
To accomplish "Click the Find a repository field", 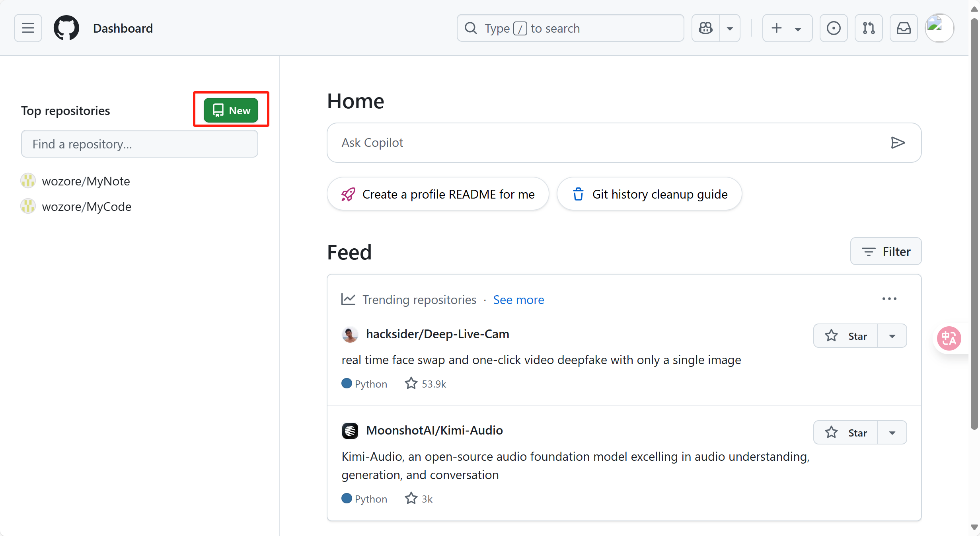I will (x=139, y=144).
